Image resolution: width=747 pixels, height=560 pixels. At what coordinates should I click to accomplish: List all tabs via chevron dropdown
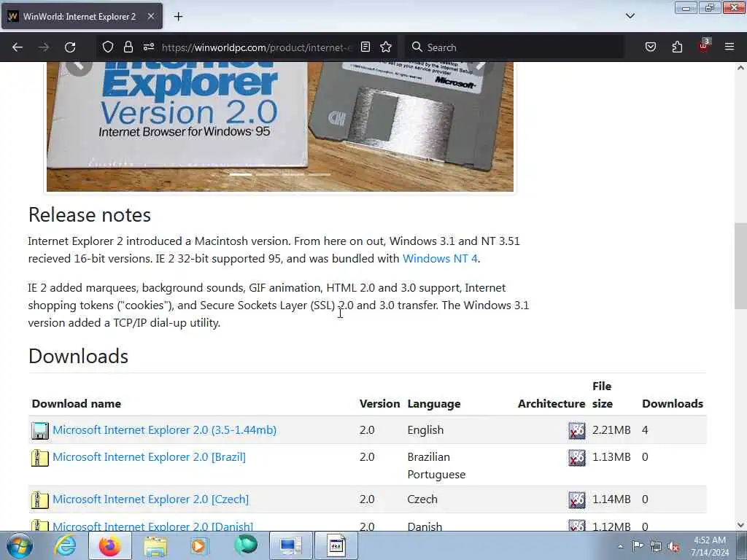(630, 16)
